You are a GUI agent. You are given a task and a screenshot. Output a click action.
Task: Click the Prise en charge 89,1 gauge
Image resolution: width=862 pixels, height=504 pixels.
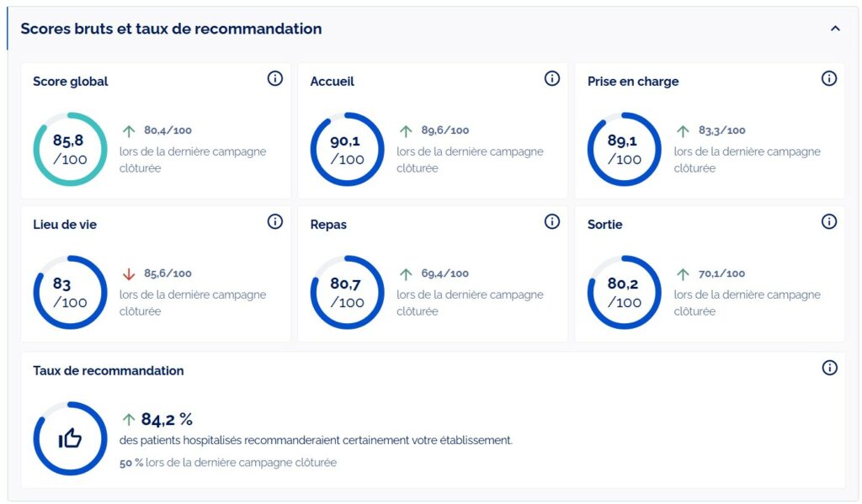point(624,149)
